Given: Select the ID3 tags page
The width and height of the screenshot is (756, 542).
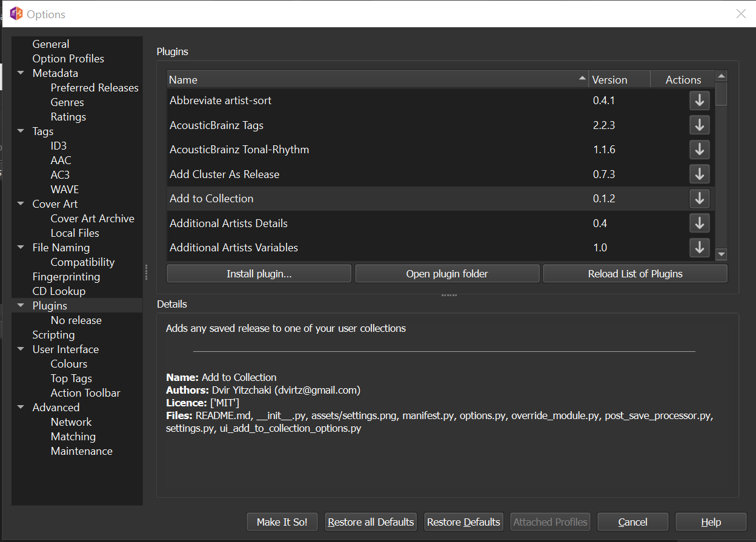Looking at the screenshot, I should [59, 146].
